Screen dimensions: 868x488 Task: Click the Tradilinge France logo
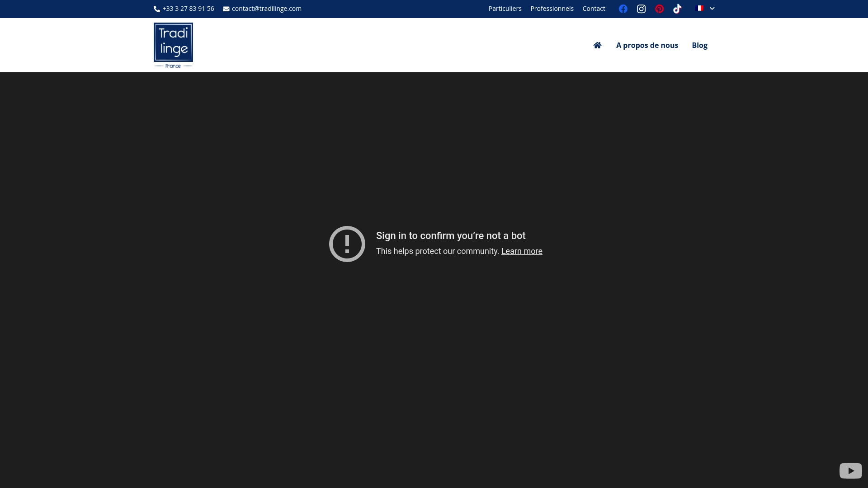point(173,45)
